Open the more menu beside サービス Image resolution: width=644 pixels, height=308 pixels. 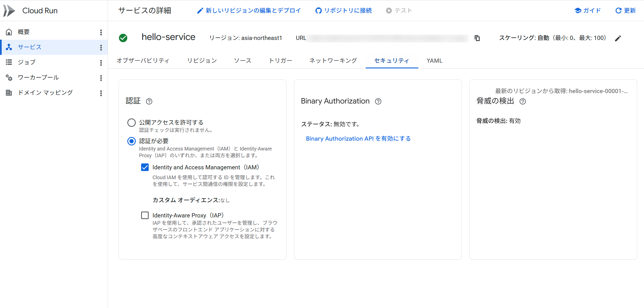tap(101, 48)
